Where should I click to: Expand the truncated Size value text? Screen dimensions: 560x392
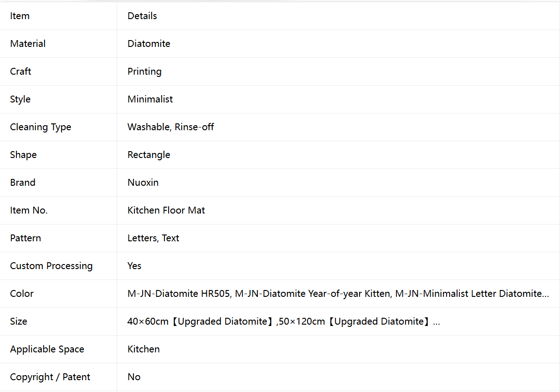(283, 321)
